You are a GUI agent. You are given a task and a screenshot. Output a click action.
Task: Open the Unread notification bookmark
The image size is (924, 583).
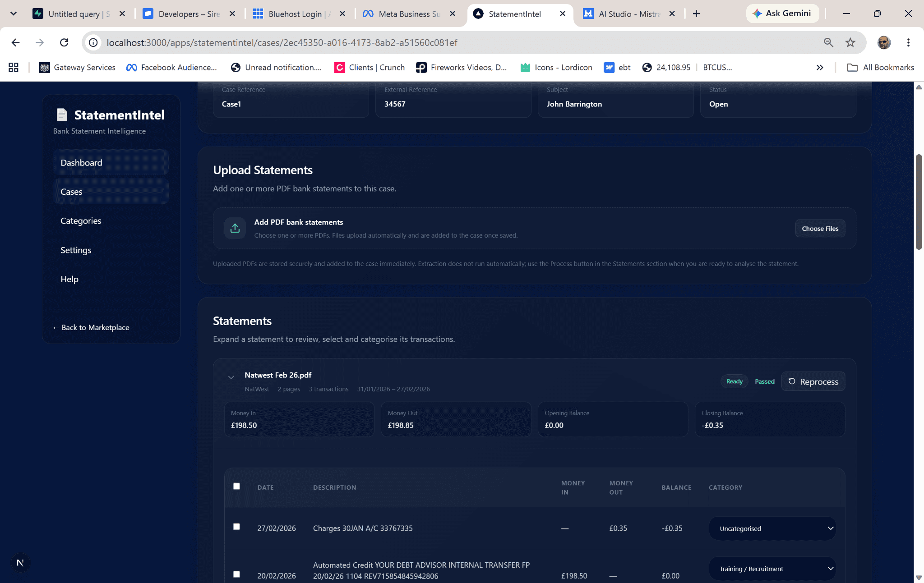click(276, 67)
